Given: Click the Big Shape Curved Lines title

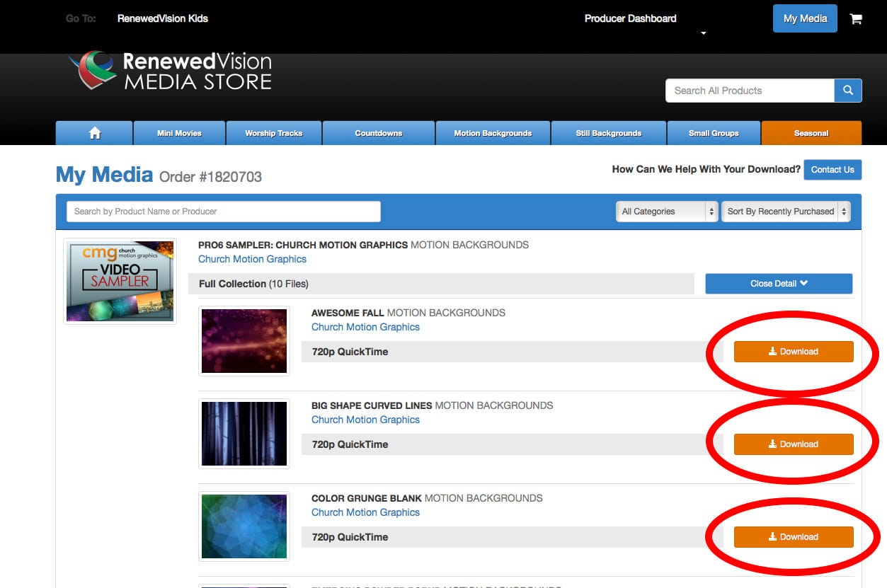Looking at the screenshot, I should coord(372,405).
